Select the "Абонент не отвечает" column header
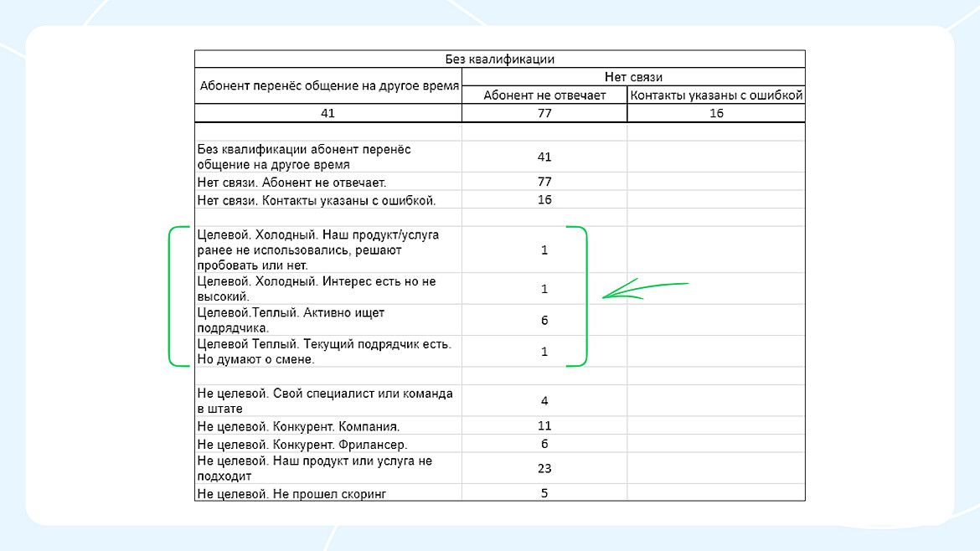980x551 pixels. 544,95
